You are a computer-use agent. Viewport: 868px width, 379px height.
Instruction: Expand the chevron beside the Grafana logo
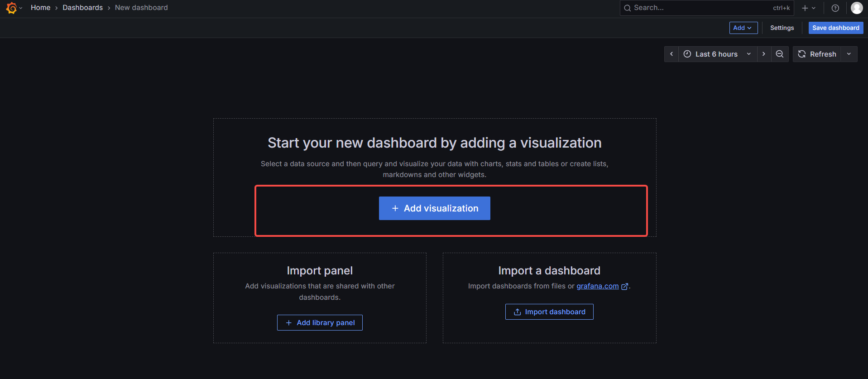[x=21, y=8]
